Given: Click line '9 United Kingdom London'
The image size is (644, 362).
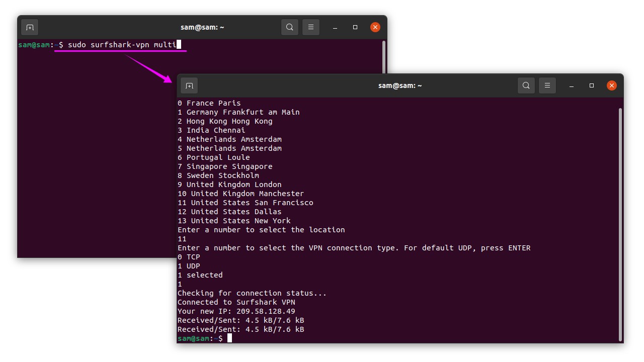Looking at the screenshot, I should [229, 185].
